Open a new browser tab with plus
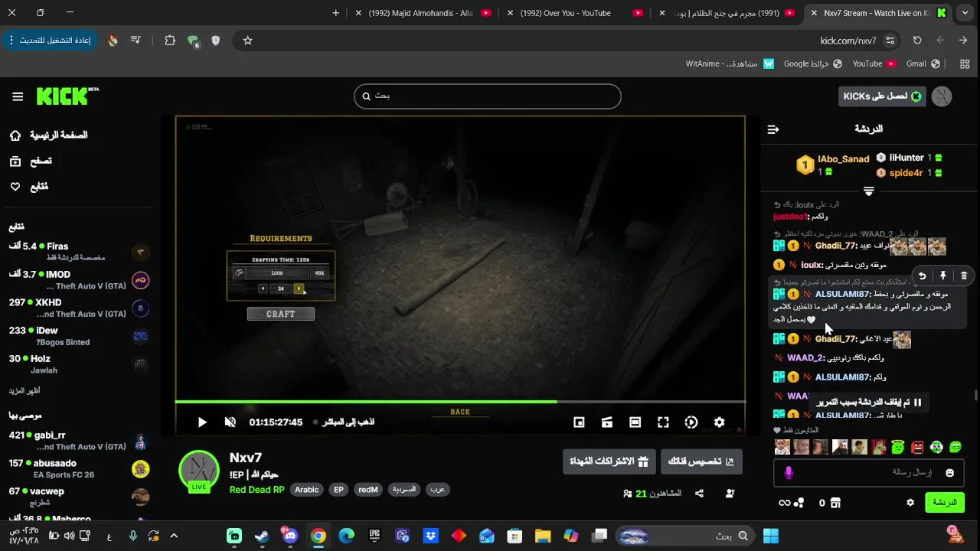 tap(336, 13)
